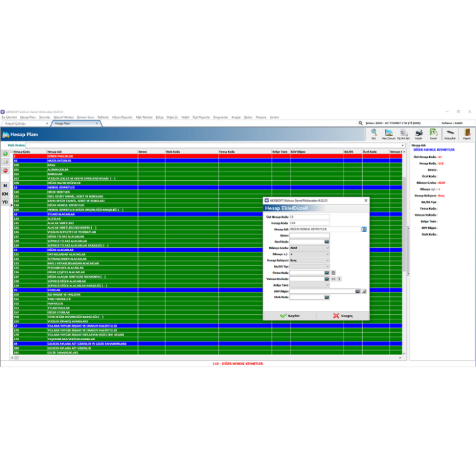476x476 pixels.
Task: Click the lookup icon beside Özel Kodu
Action: coord(327,241)
